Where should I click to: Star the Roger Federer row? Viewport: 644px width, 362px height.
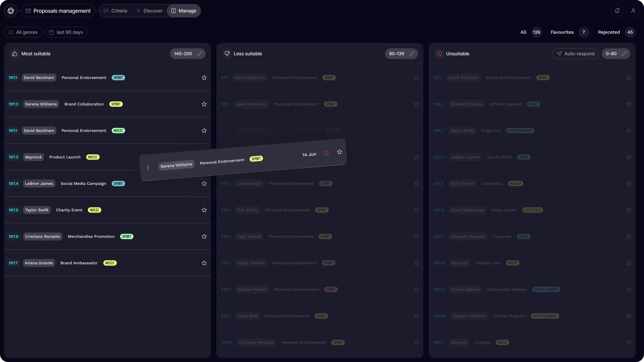pos(417,263)
